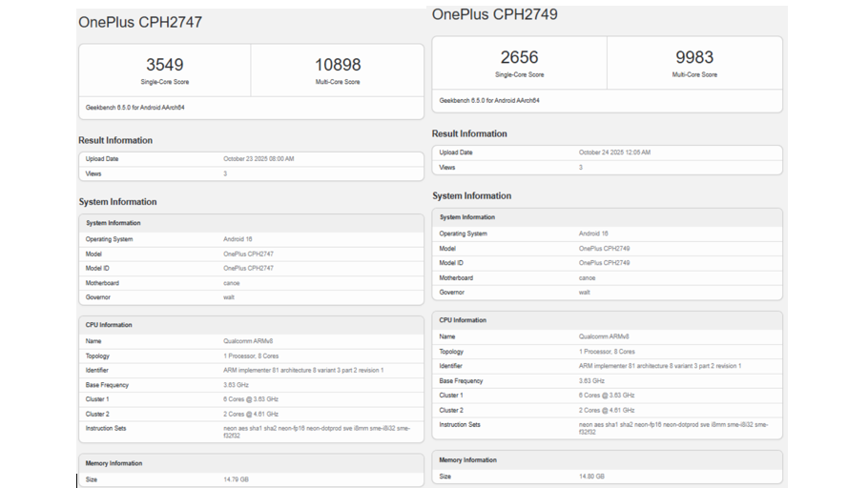Click the 14.80 GB memory size value

coord(591,476)
